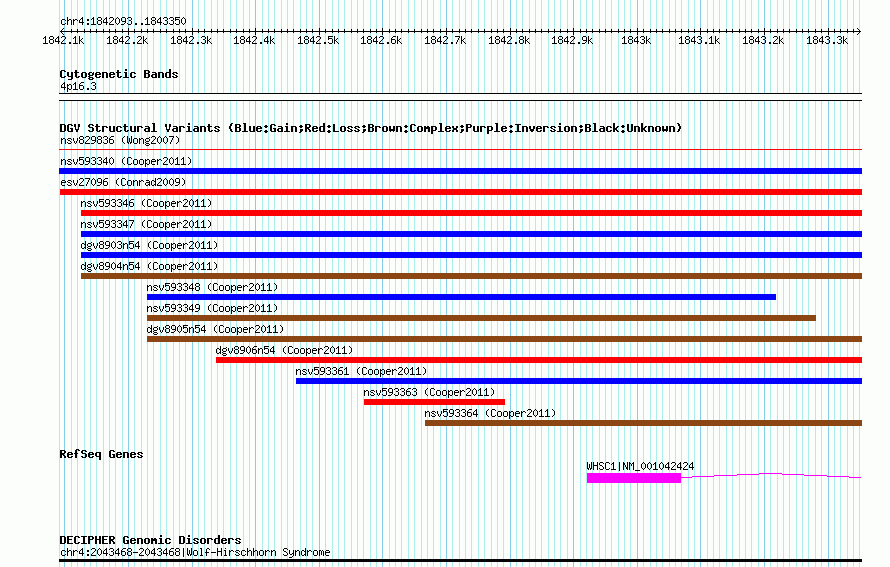Click the ruler's right end arrowhead
890x567 pixels.
pyautogui.click(x=859, y=31)
